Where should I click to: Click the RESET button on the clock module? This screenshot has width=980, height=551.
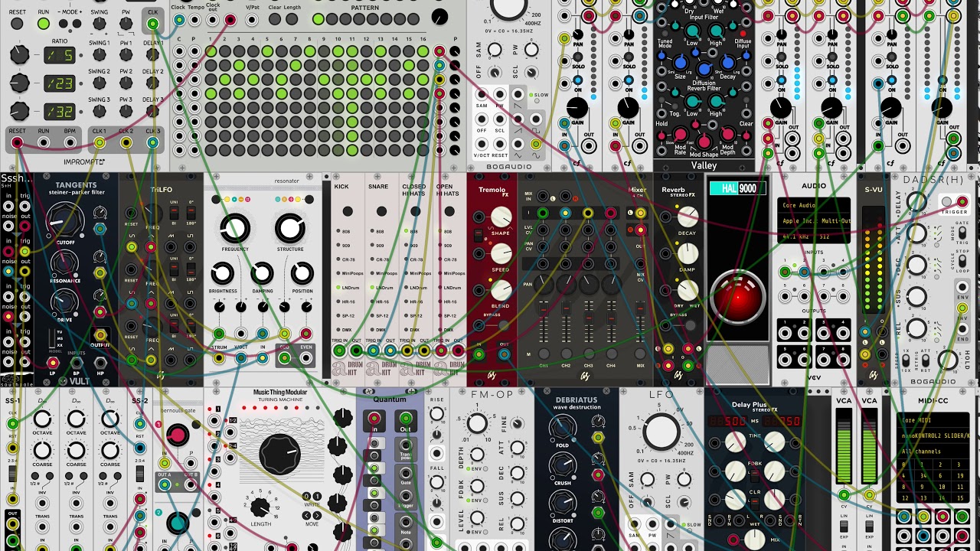point(17,24)
